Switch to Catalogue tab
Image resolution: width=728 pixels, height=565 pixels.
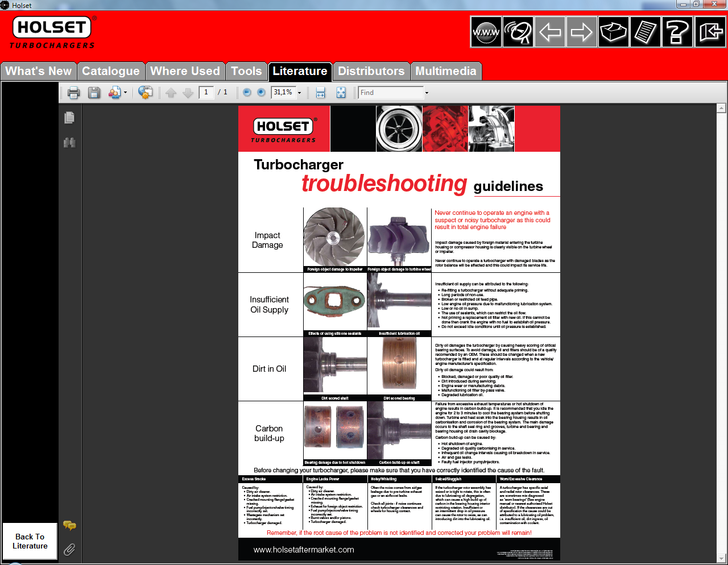(x=111, y=71)
